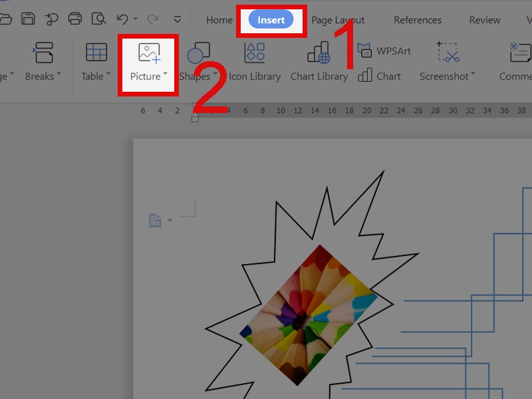Select the colored pencils image in document
This screenshot has width=532, height=399.
click(x=307, y=314)
